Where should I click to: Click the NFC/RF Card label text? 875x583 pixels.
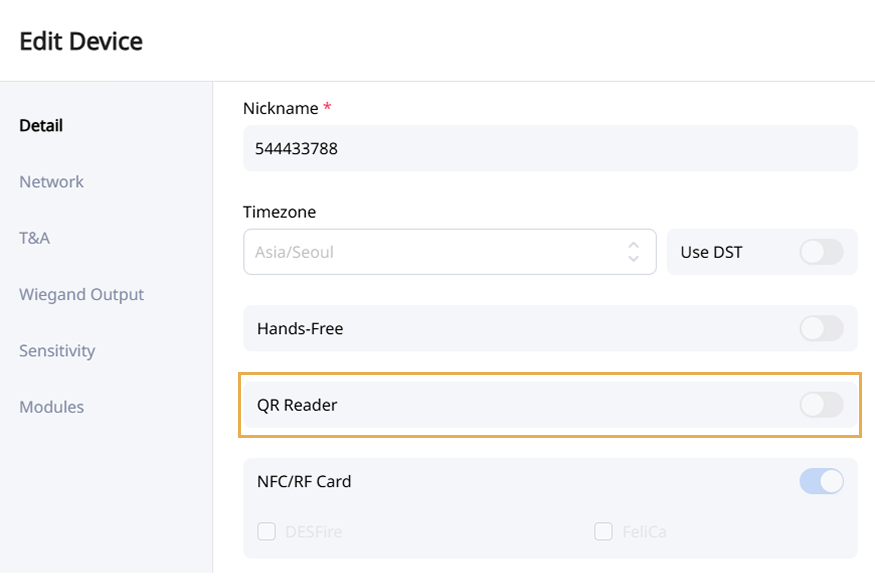pos(304,481)
